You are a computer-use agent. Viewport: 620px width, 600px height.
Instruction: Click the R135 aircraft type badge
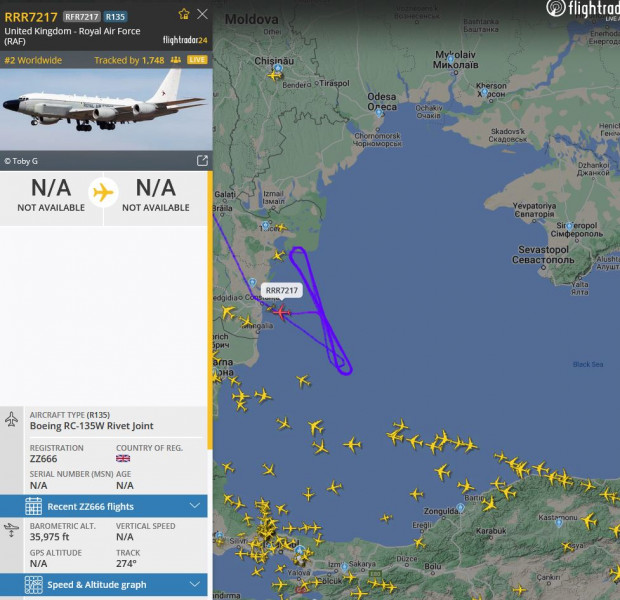click(115, 17)
